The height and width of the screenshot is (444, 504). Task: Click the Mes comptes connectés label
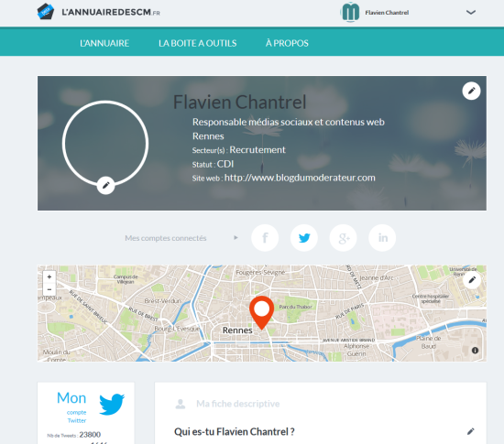coord(166,238)
